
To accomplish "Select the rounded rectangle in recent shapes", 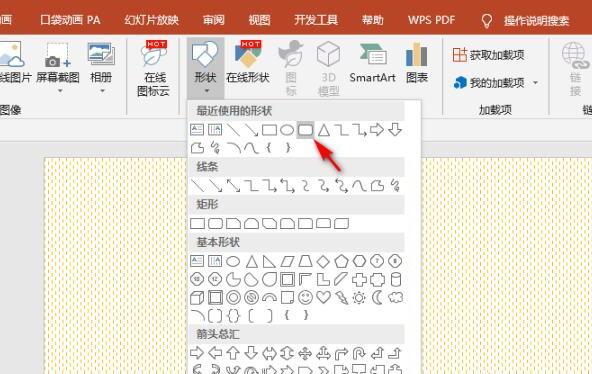I will coord(305,130).
